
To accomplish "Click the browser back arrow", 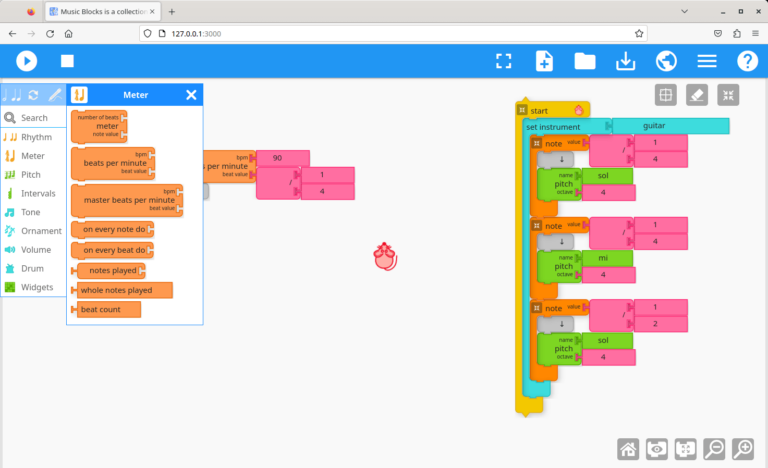I will [12, 33].
